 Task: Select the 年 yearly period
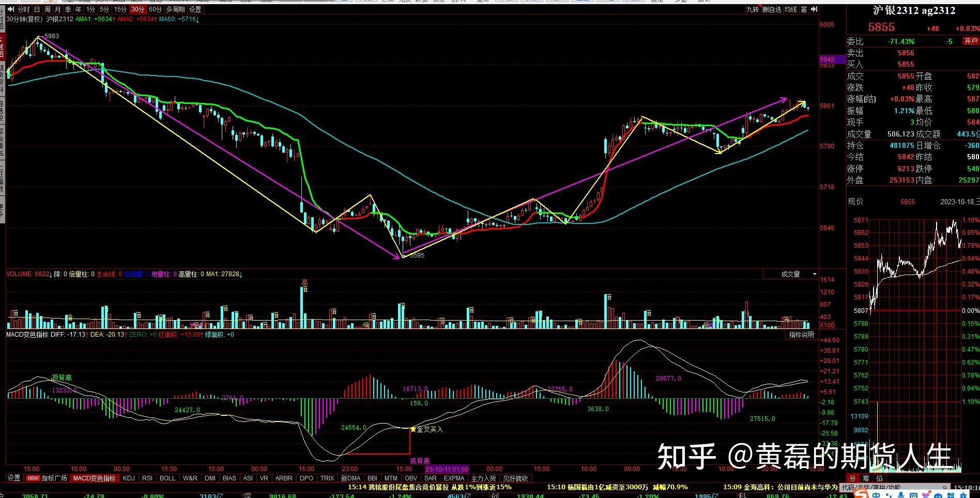(x=78, y=9)
